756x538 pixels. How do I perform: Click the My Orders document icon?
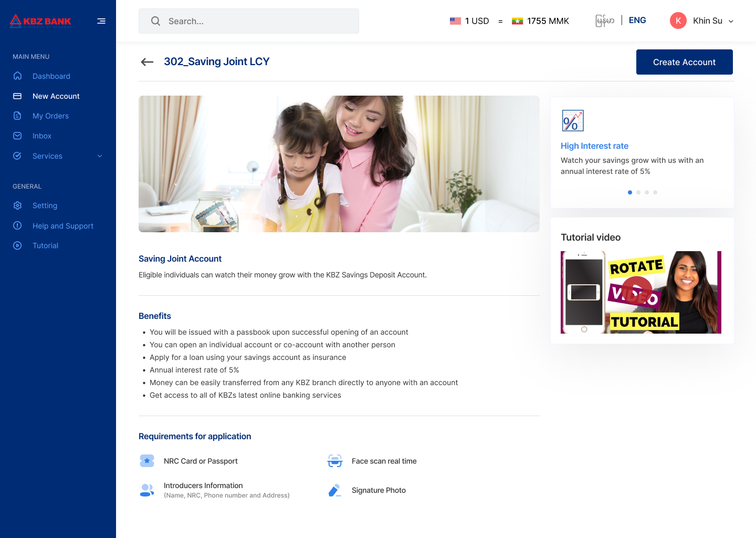(x=17, y=116)
